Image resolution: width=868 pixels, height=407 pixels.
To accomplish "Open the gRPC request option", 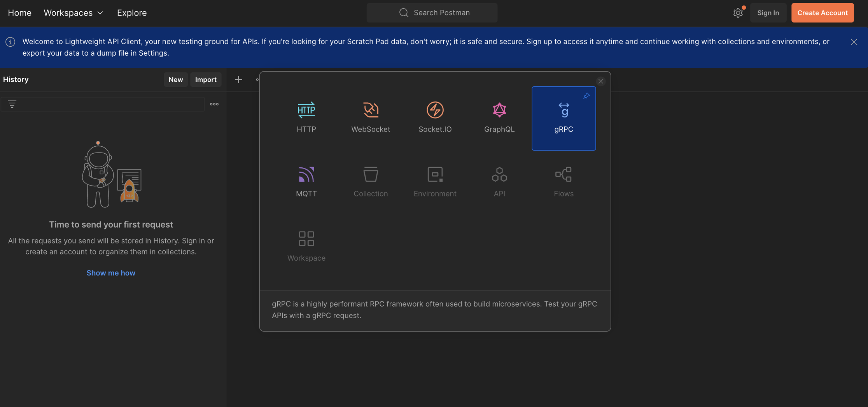I will pos(563,119).
